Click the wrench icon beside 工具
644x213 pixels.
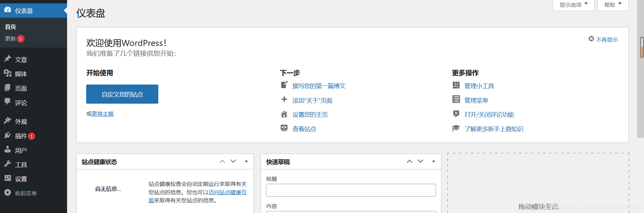[x=7, y=164]
